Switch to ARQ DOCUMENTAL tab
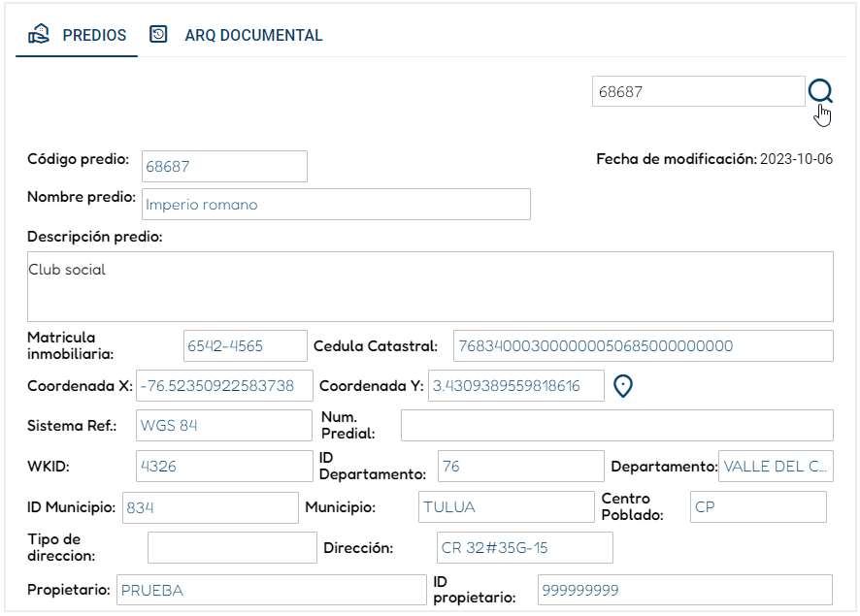The height and width of the screenshot is (616, 860). pos(237,35)
